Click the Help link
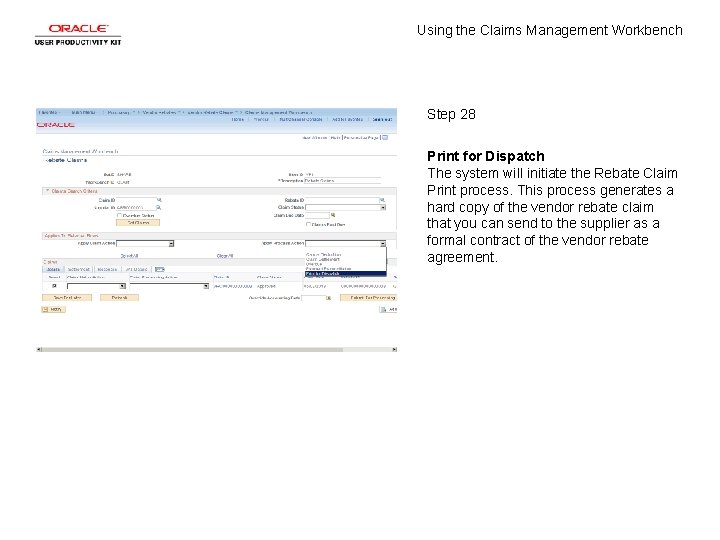Screen dimensions: 720x540 (x=335, y=137)
